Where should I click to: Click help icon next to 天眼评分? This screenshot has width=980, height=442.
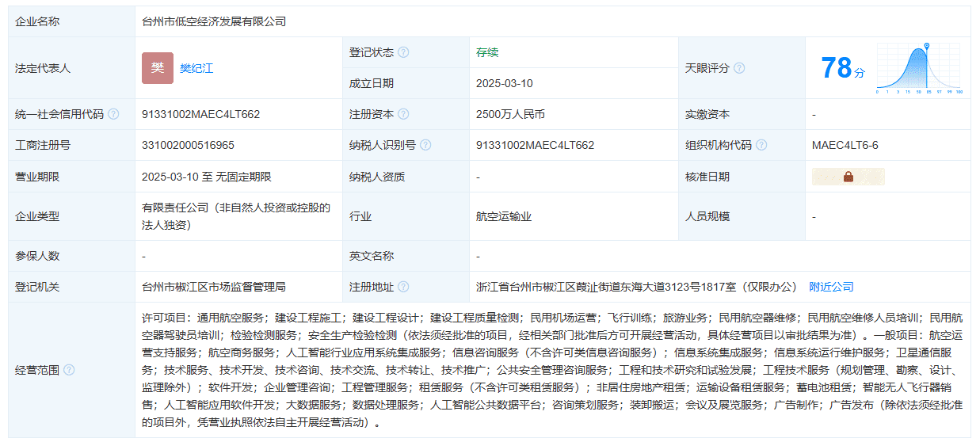739,68
